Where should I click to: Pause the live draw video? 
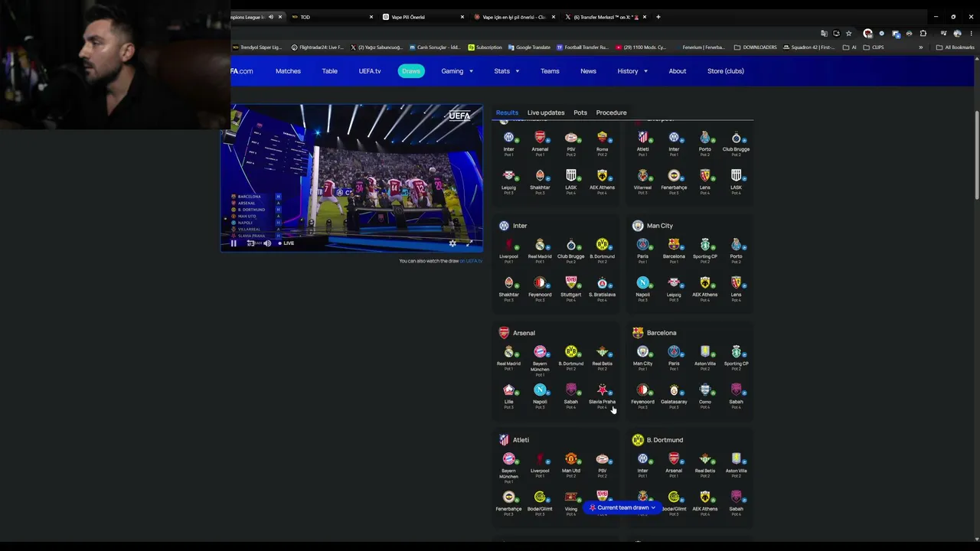pos(234,243)
